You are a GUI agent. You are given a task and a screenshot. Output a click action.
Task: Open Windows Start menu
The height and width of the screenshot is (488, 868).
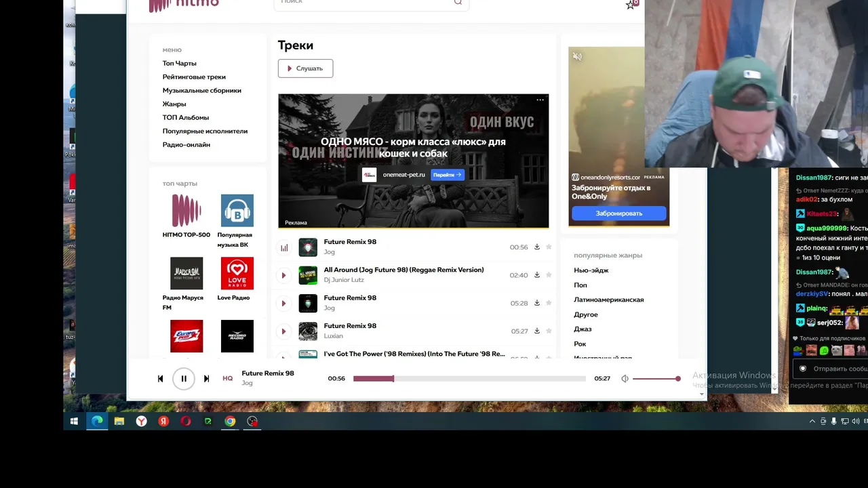coord(75,421)
